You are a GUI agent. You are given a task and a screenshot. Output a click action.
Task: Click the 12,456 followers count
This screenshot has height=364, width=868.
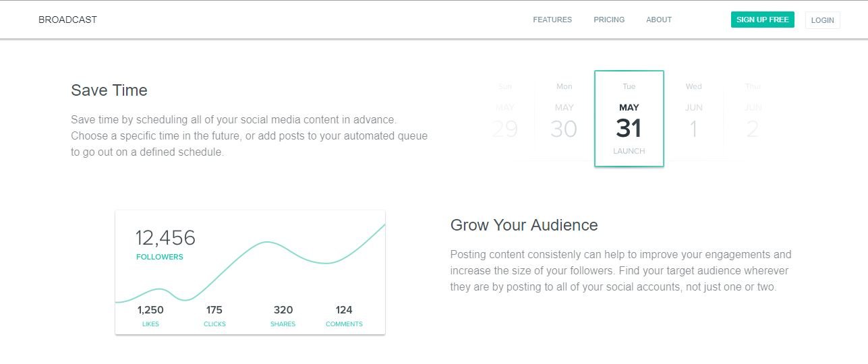(x=165, y=238)
